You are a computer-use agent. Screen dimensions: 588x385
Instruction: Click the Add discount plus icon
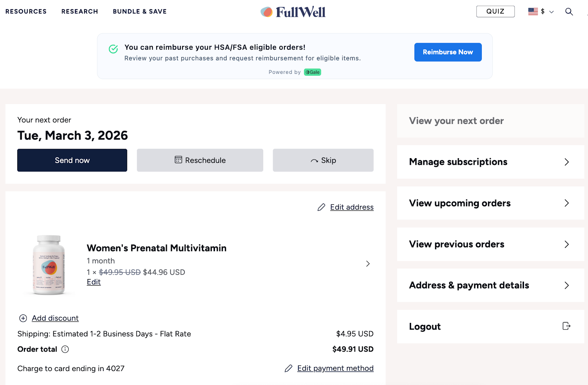tap(23, 318)
